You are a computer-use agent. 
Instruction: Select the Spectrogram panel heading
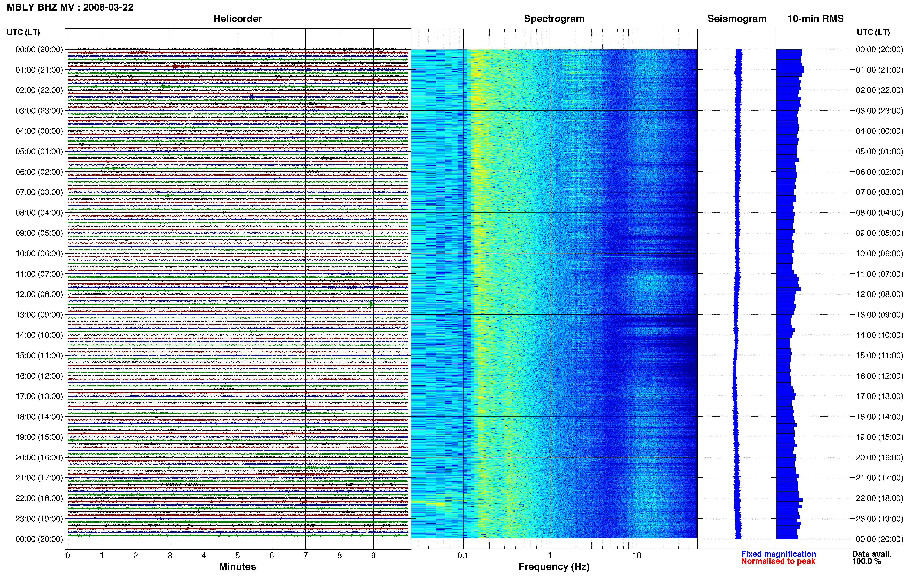(x=554, y=18)
